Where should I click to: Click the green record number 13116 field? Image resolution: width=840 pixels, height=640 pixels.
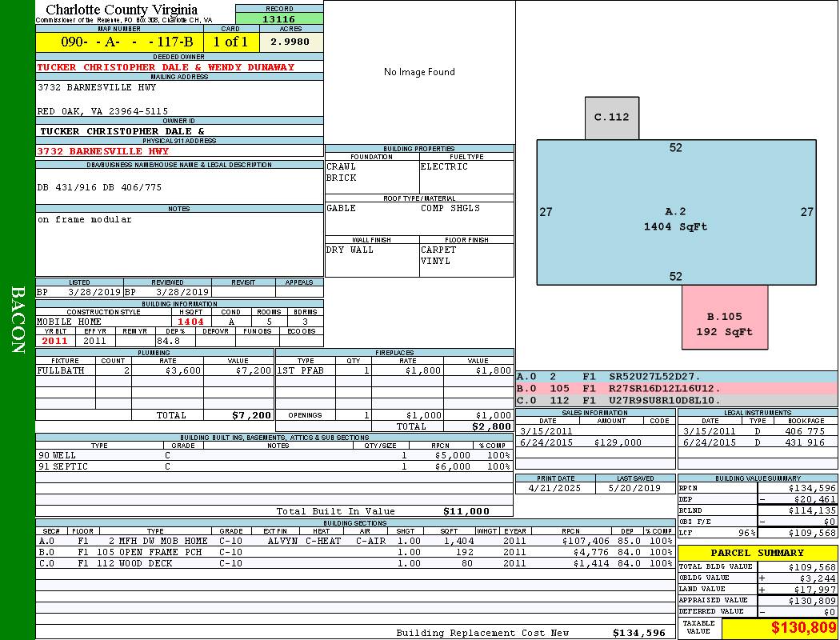pyautogui.click(x=279, y=19)
